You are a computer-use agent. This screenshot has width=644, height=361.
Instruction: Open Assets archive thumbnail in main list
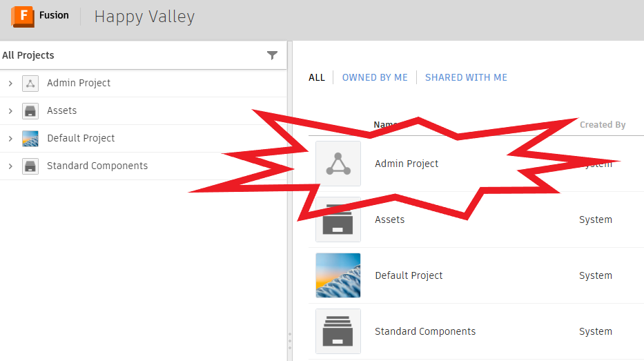(x=338, y=219)
